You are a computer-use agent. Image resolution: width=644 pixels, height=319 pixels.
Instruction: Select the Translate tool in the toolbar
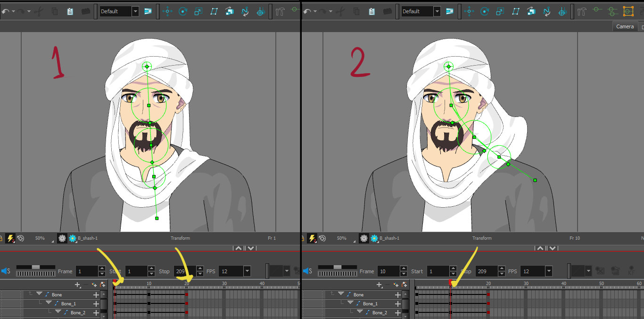pyautogui.click(x=167, y=11)
